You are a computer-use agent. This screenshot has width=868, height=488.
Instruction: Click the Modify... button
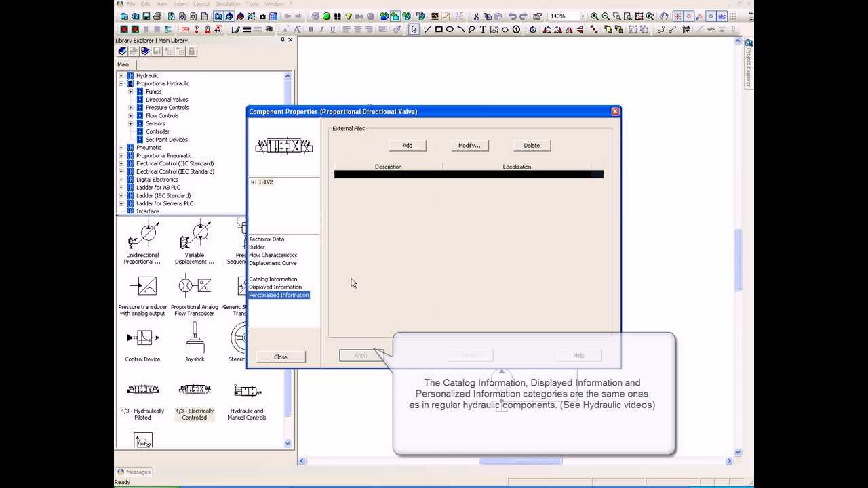469,146
